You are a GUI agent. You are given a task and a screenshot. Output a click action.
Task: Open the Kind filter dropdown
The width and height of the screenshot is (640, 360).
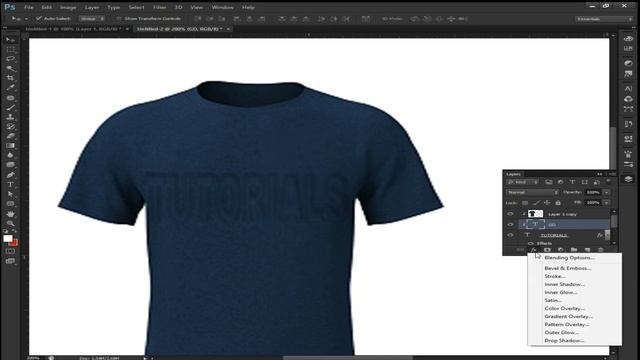pyautogui.click(x=523, y=182)
